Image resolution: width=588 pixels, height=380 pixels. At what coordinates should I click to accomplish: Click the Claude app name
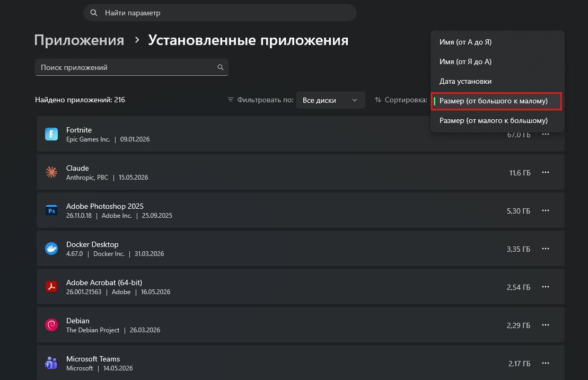coord(77,168)
